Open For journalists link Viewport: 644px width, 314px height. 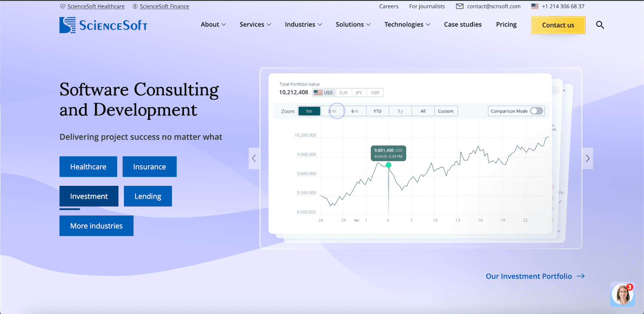pos(427,6)
